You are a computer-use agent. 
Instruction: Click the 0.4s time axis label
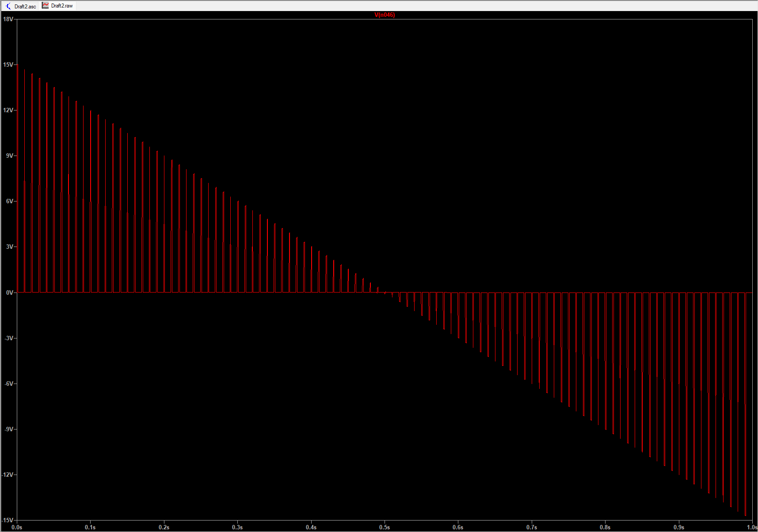pos(311,527)
